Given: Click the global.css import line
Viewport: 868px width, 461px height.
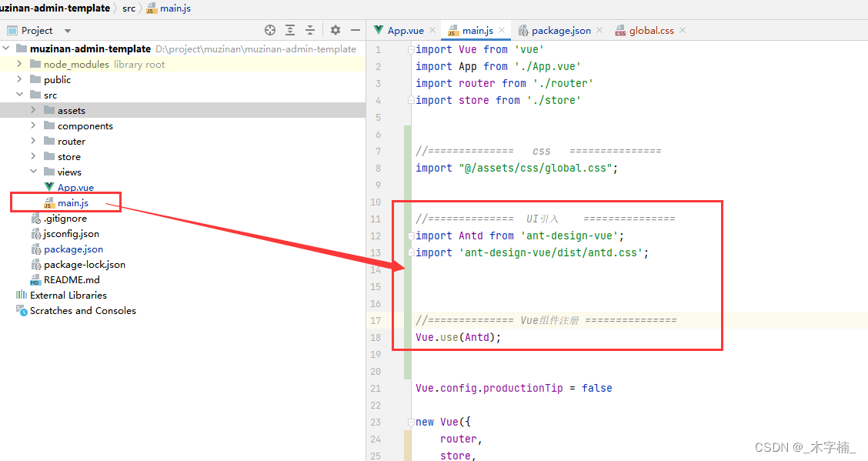Looking at the screenshot, I should point(517,169).
